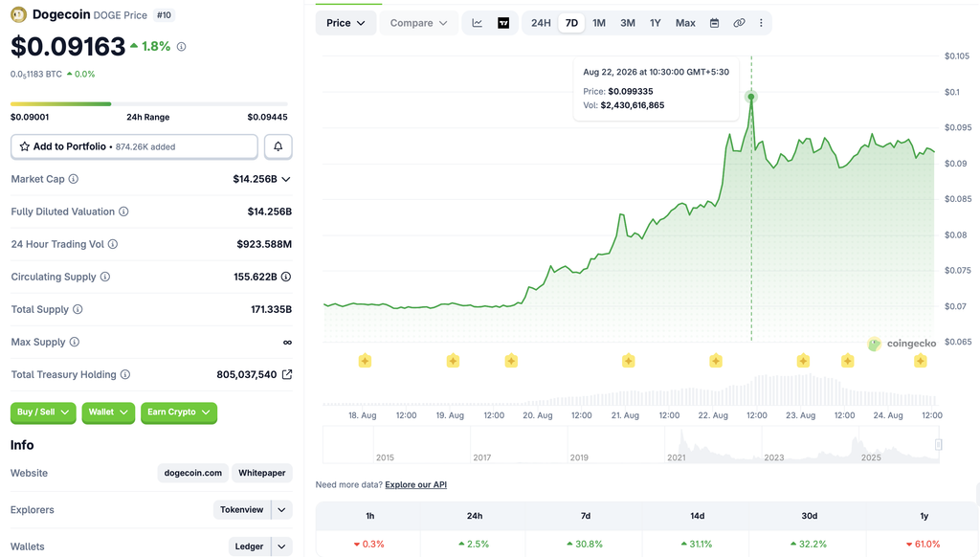
Task: Click the $14.256B Market Cap value
Action: [x=255, y=179]
